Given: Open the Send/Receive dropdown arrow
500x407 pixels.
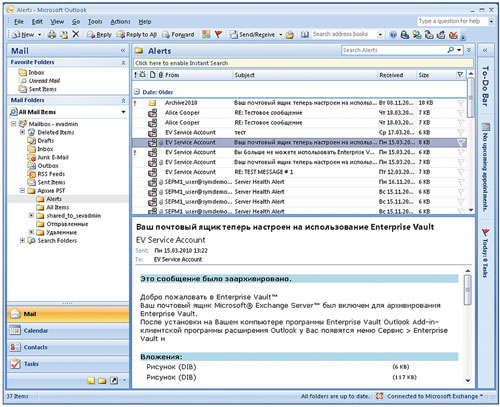Looking at the screenshot, I should tap(280, 35).
